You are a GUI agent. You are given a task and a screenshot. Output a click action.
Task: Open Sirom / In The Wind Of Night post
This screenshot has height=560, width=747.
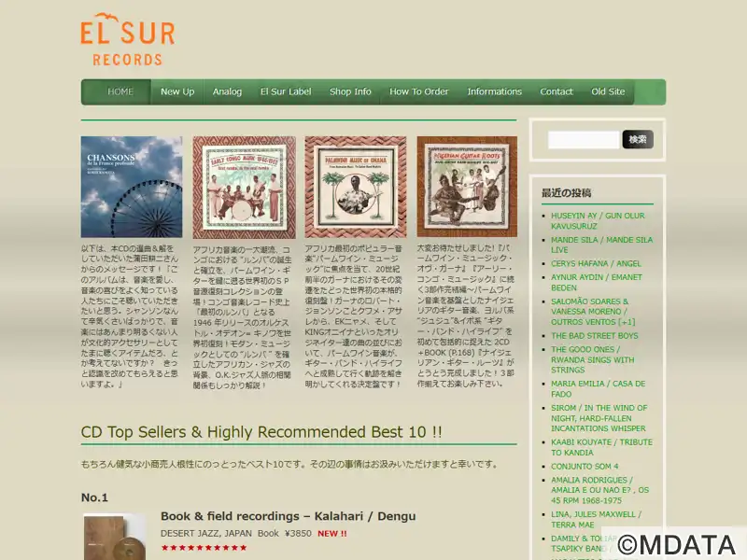pos(599,418)
